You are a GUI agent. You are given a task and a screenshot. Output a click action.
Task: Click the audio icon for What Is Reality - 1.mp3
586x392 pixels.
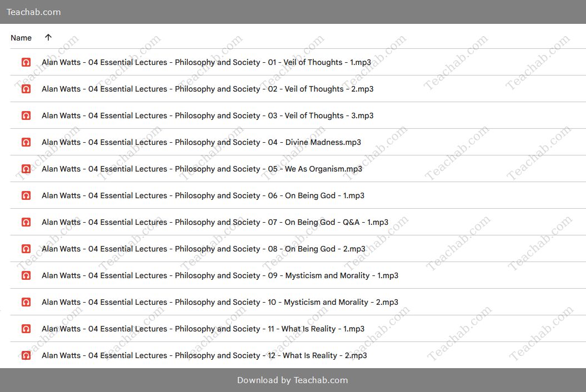tap(26, 329)
